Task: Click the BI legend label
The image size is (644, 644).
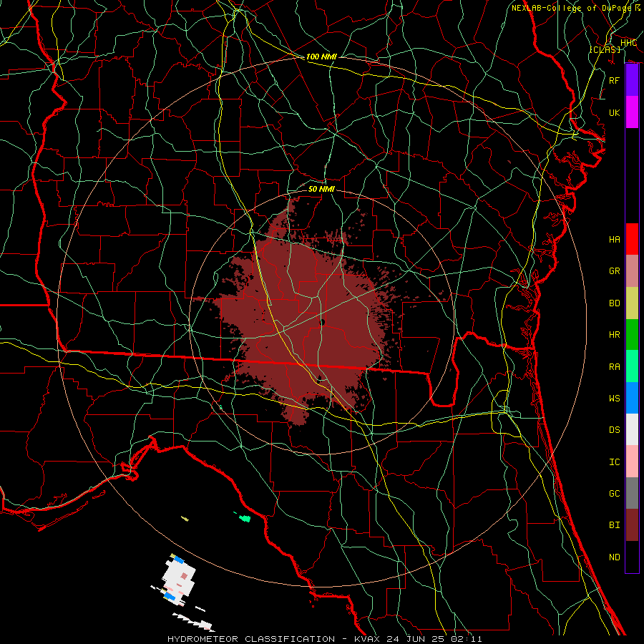Action: [615, 525]
